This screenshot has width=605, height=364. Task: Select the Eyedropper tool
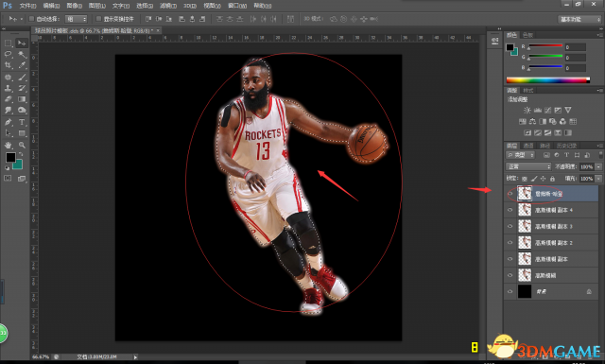22,65
